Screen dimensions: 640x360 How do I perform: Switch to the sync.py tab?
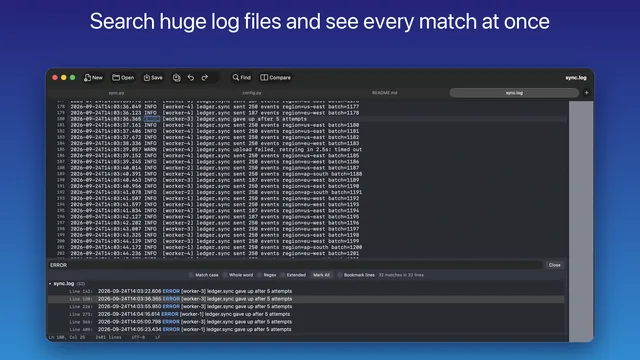click(x=116, y=93)
